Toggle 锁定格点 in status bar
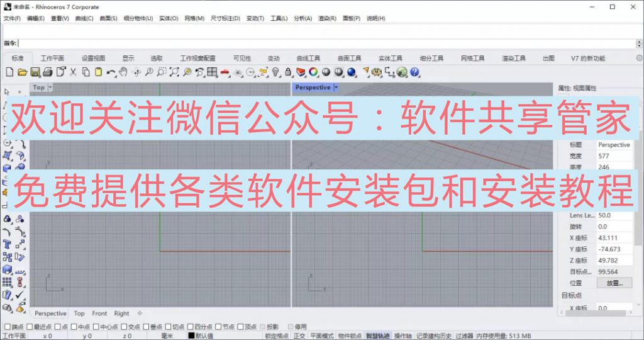Image resolution: width=644 pixels, height=340 pixels. (x=277, y=336)
